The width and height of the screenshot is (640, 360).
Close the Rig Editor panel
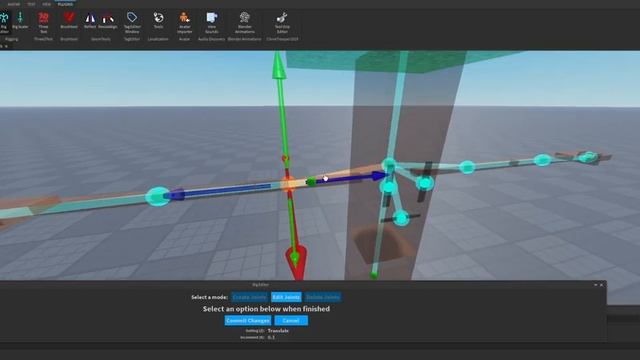[x=601, y=285]
